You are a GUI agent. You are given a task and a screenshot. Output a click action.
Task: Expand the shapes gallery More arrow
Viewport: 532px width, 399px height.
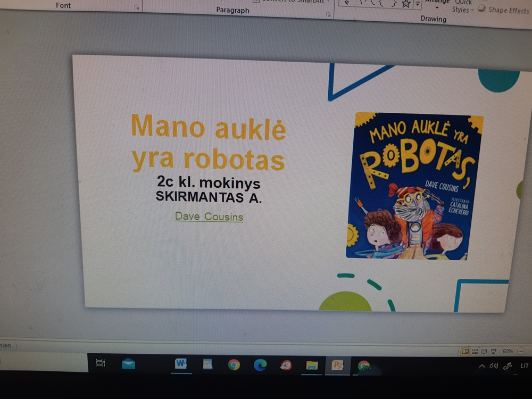tap(418, 4)
